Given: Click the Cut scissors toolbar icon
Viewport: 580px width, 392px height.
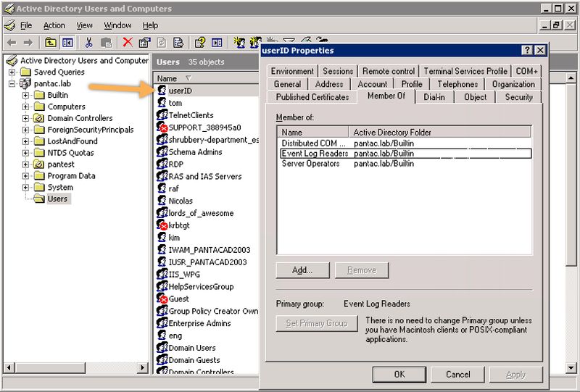Looking at the screenshot, I should click(x=88, y=43).
